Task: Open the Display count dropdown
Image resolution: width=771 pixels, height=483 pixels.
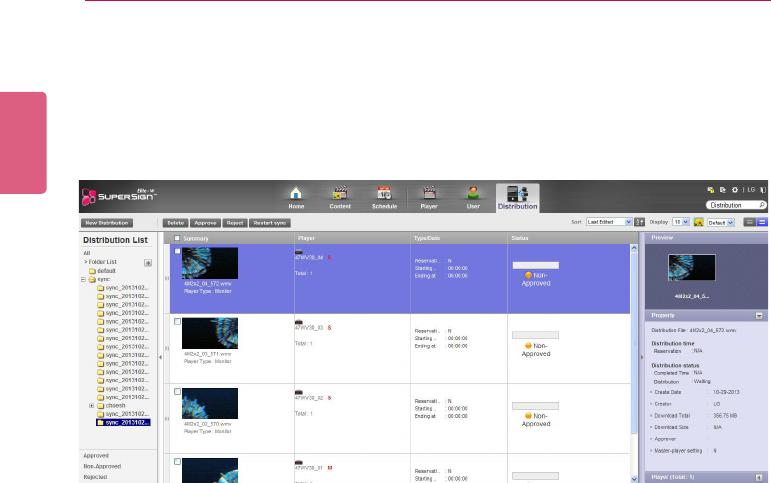Action: [x=681, y=222]
